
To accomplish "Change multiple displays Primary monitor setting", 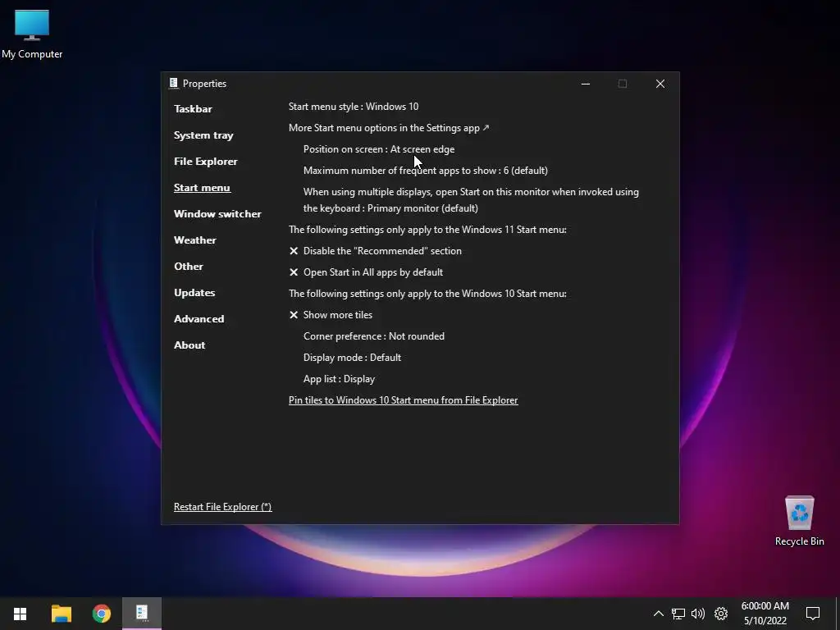I will (x=471, y=200).
